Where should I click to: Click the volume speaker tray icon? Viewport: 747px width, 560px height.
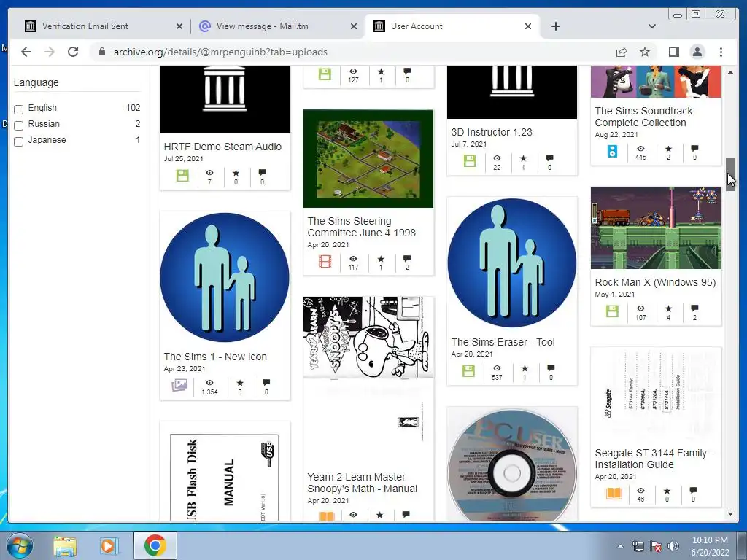coord(673,546)
